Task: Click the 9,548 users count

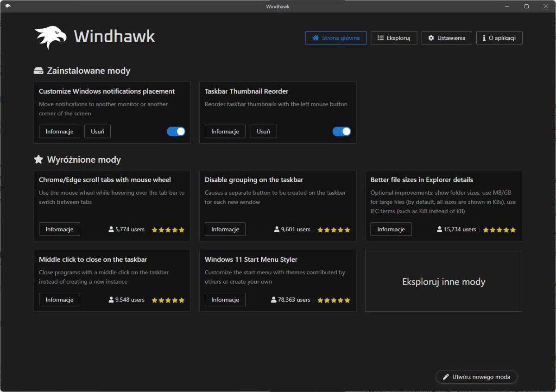Action: (x=130, y=300)
